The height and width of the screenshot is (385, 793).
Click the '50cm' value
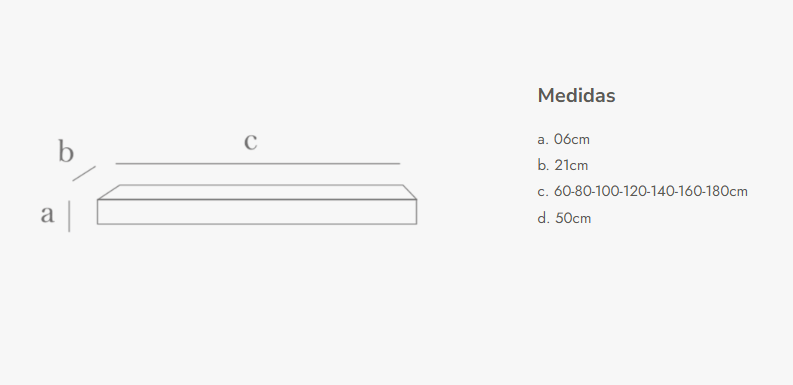573,218
